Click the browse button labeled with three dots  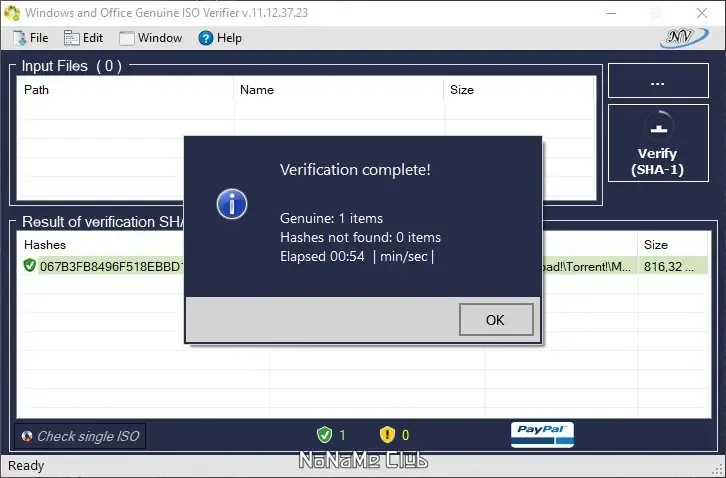coord(658,81)
